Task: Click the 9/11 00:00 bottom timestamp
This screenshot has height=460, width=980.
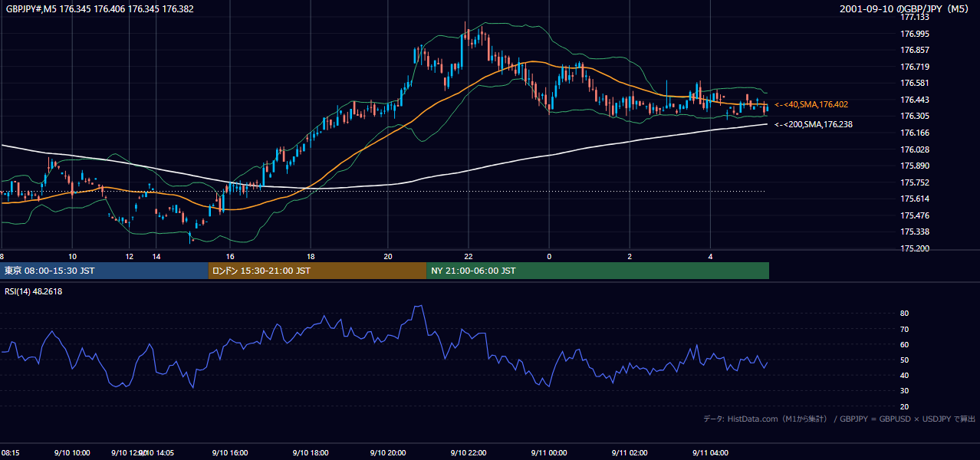Action: point(549,453)
